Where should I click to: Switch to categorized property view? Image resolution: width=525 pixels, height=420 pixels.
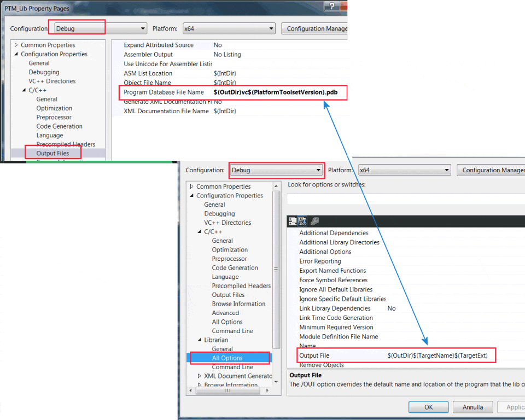coord(292,220)
